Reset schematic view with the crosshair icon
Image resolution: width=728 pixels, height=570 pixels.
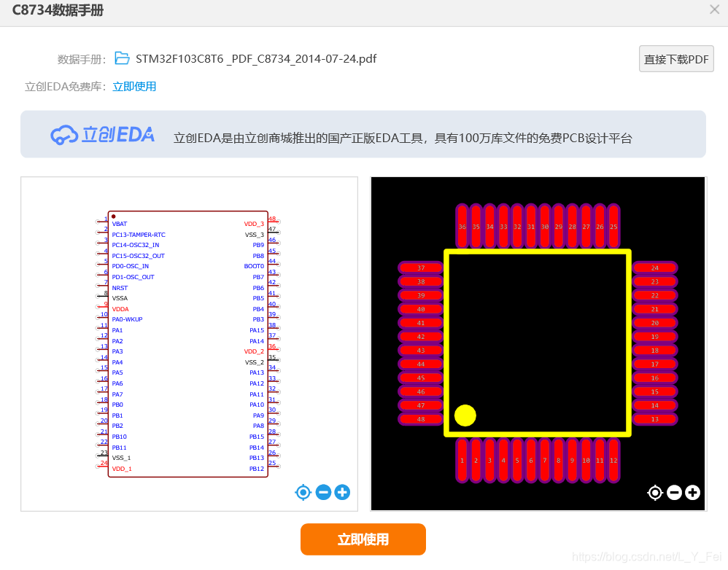tap(303, 492)
